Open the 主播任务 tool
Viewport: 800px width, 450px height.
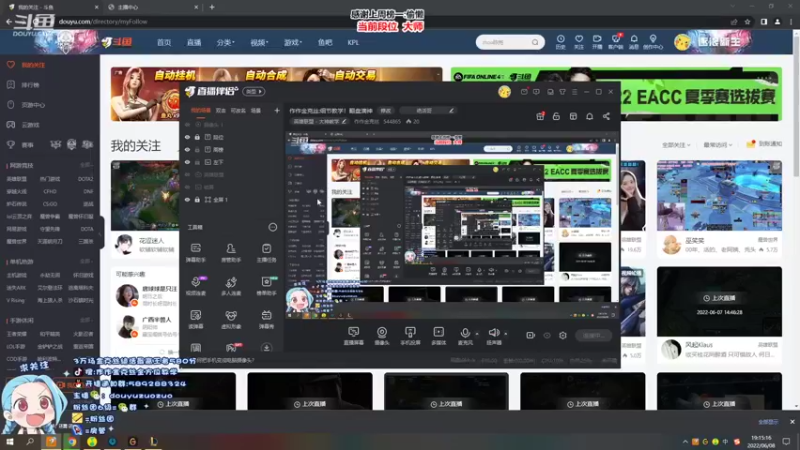pyautogui.click(x=266, y=253)
